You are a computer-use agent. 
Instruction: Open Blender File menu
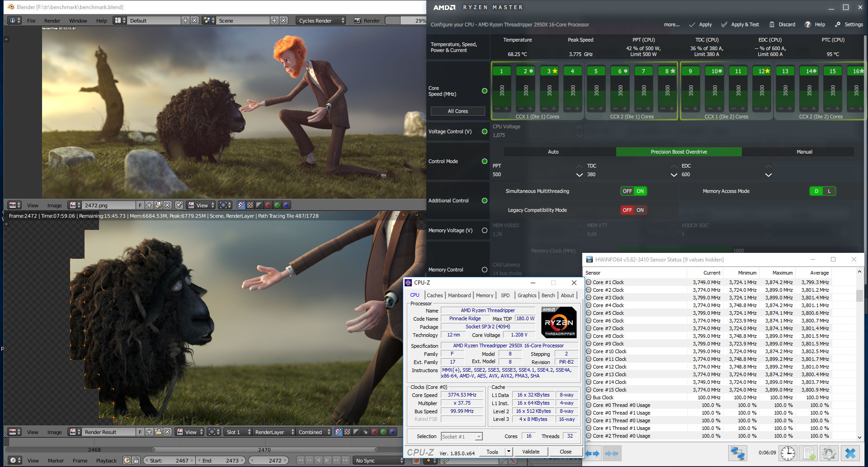[31, 21]
